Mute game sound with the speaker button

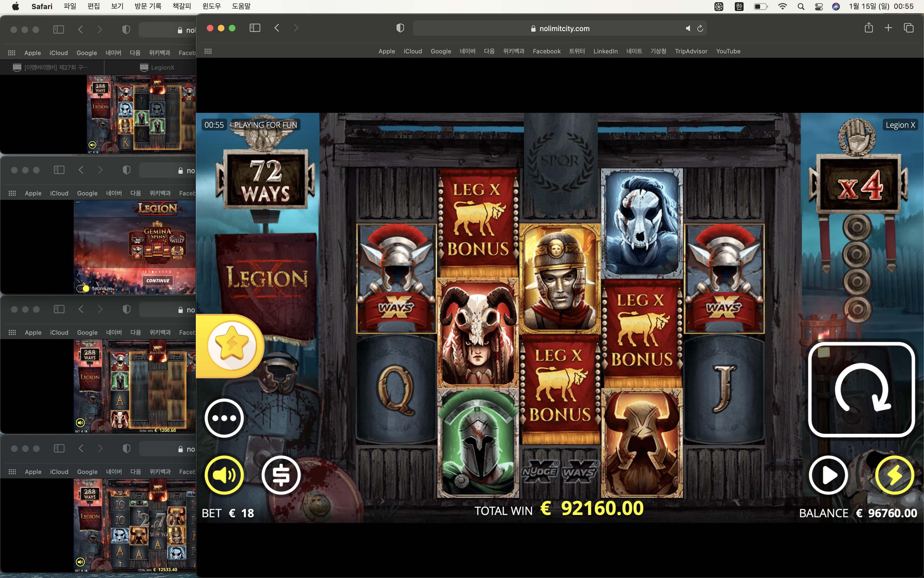coord(224,475)
